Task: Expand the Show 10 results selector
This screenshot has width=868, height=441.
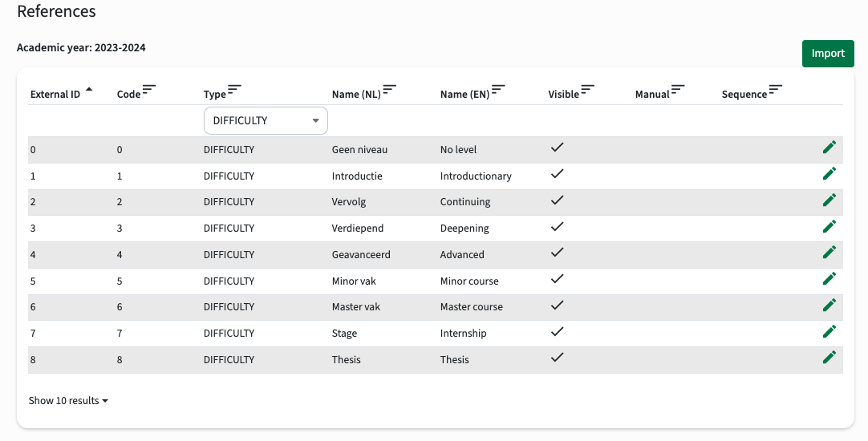Action: click(x=68, y=401)
